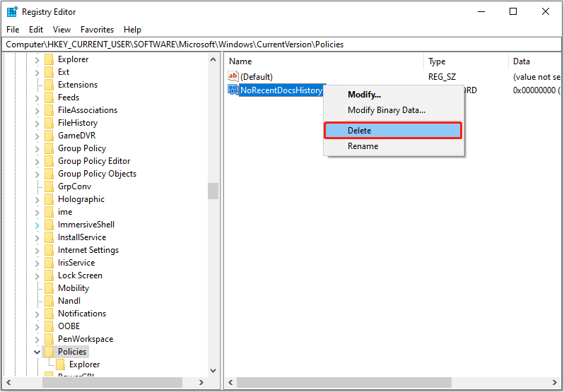Viewport: 564px width, 392px height.
Task: Expand the Feeds key
Action: (37, 98)
